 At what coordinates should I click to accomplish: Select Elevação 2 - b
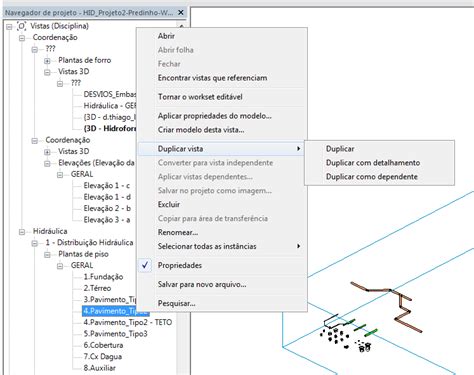click(x=107, y=208)
